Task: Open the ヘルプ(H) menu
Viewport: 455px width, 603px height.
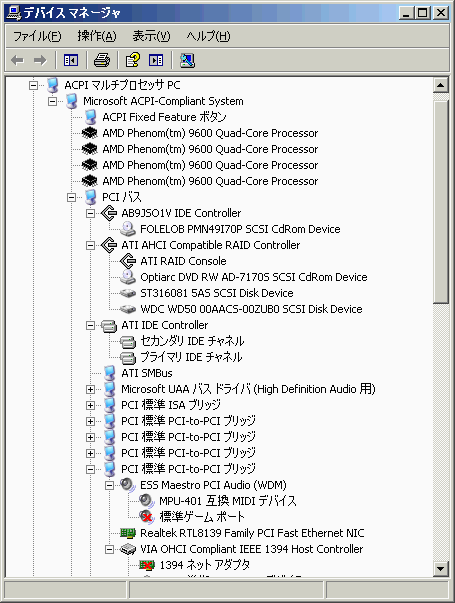Action: [x=208, y=36]
